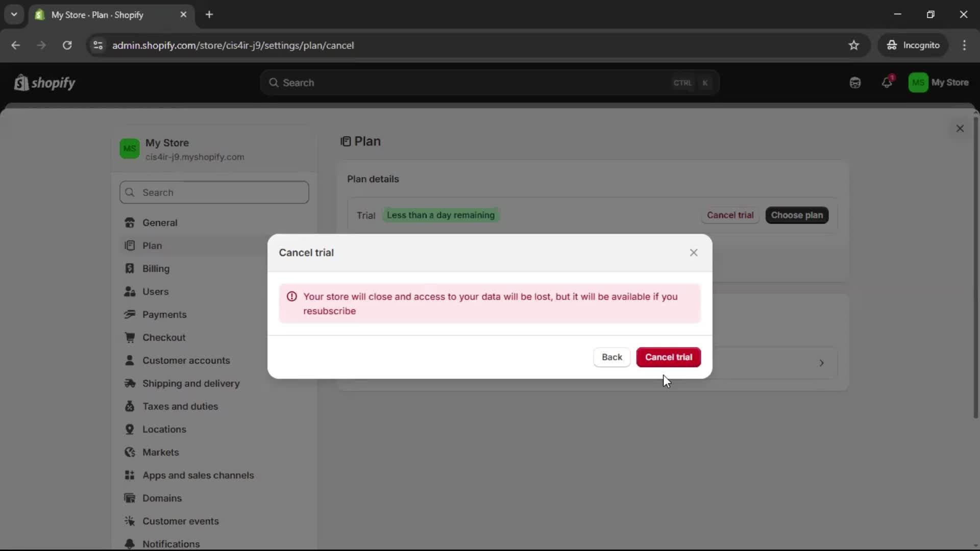The height and width of the screenshot is (551, 980).
Task: Click the settings Search input field
Action: pos(214,192)
